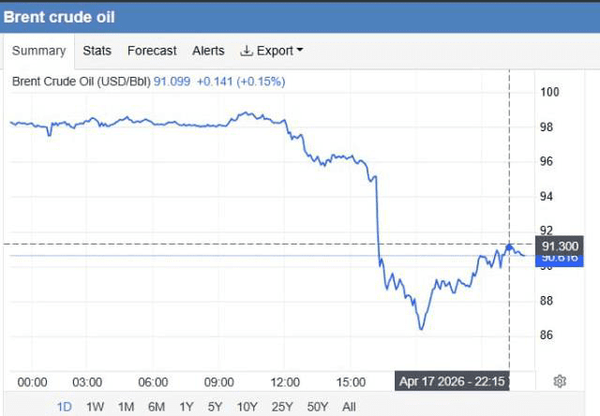Select the 10Y time range
This screenshot has height=416, width=600.
pyautogui.click(x=246, y=407)
